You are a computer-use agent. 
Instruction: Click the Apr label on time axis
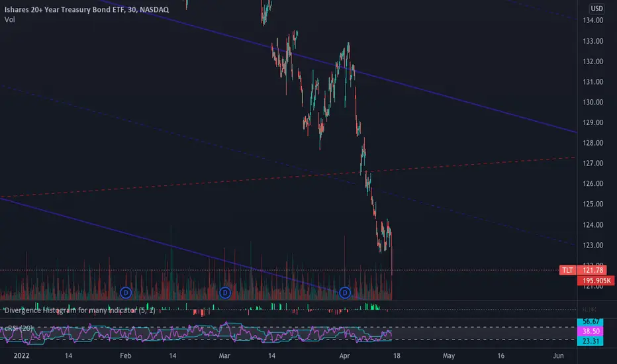coord(344,356)
